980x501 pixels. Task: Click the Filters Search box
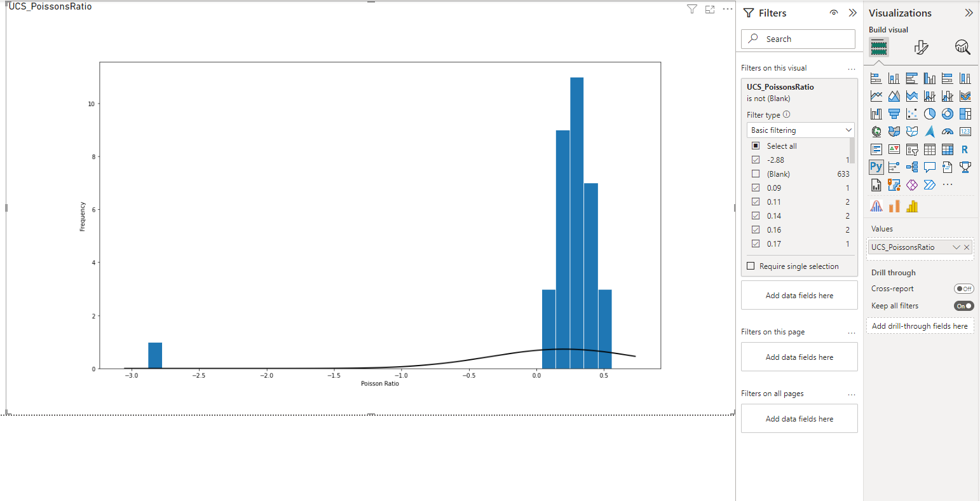pyautogui.click(x=798, y=39)
